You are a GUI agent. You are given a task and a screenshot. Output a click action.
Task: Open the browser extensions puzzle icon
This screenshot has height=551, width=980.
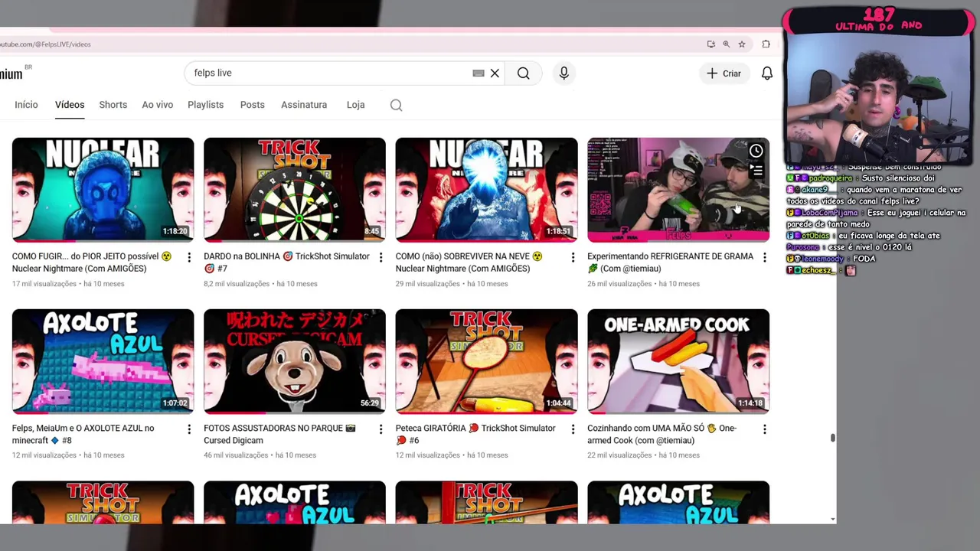[766, 44]
